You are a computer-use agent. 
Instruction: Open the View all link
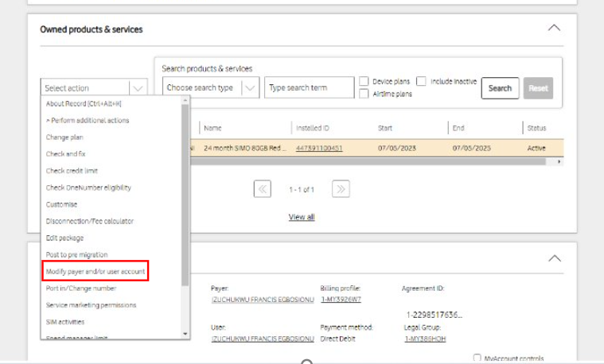pos(301,217)
